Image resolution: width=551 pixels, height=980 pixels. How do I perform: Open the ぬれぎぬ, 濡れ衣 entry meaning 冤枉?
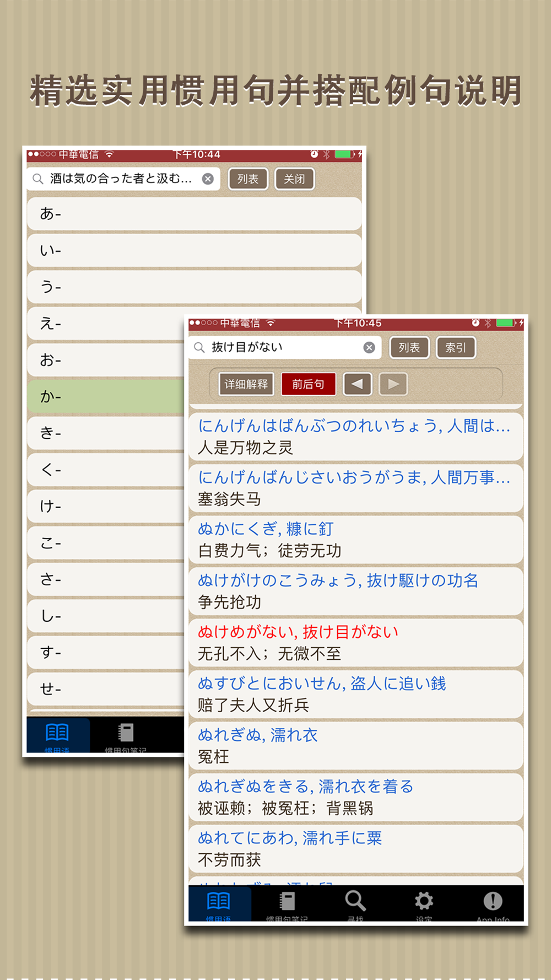356,745
